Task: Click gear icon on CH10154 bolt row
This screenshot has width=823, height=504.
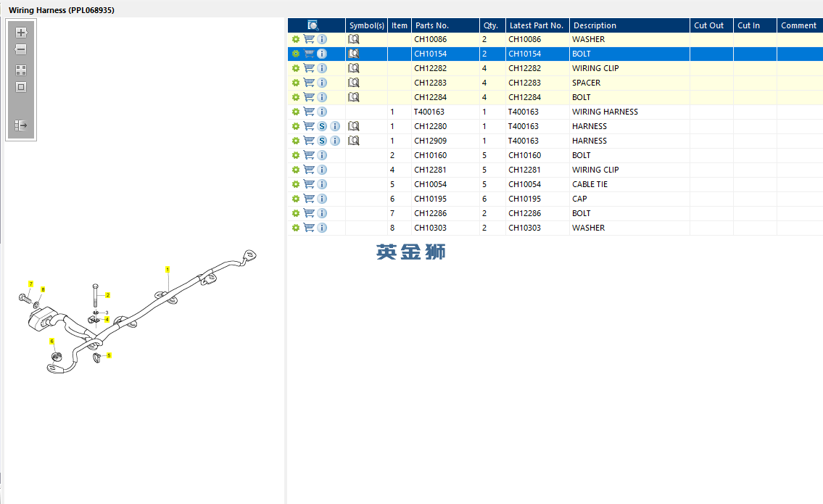Action: [296, 54]
